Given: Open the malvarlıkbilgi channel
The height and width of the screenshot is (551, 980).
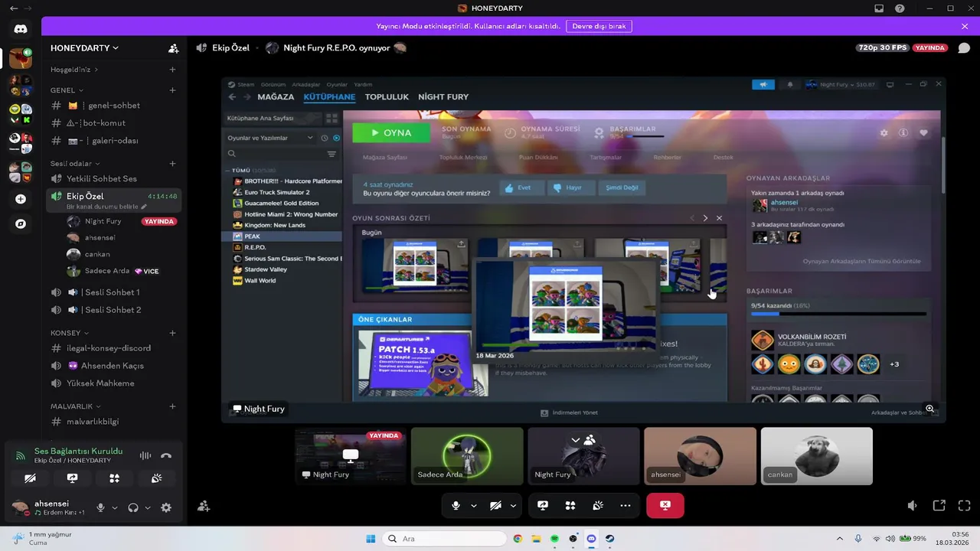Looking at the screenshot, I should pos(113,422).
